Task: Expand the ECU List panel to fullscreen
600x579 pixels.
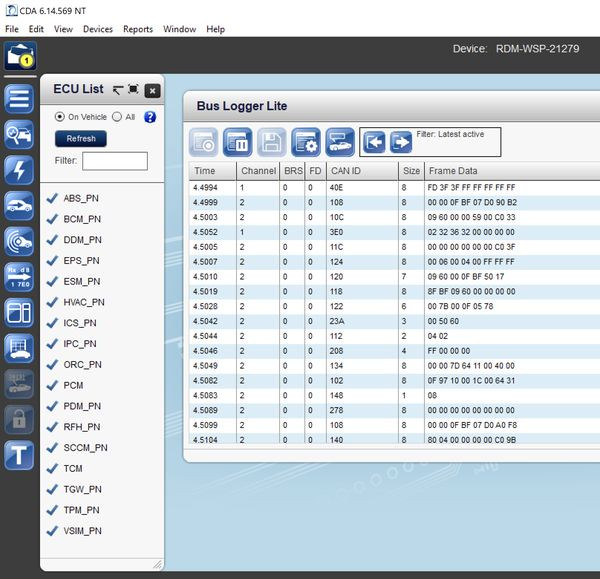Action: click(x=133, y=90)
